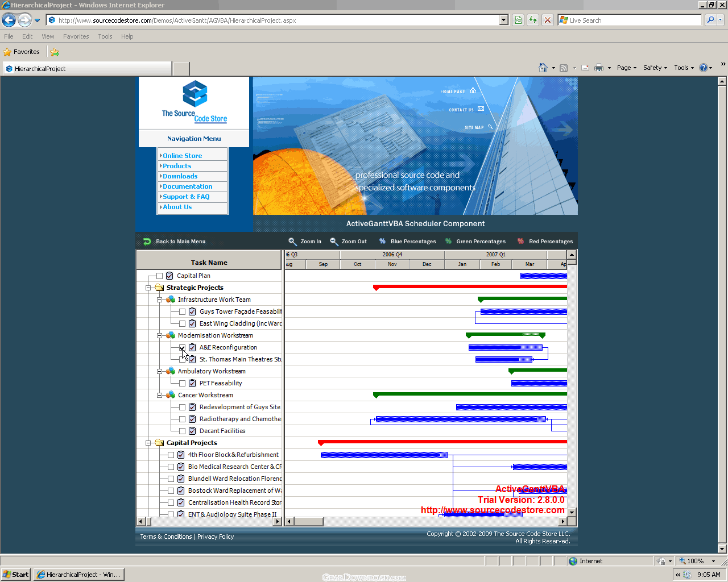Click the task icon beside Capital Plan
This screenshot has width=728, height=582.
pos(169,276)
